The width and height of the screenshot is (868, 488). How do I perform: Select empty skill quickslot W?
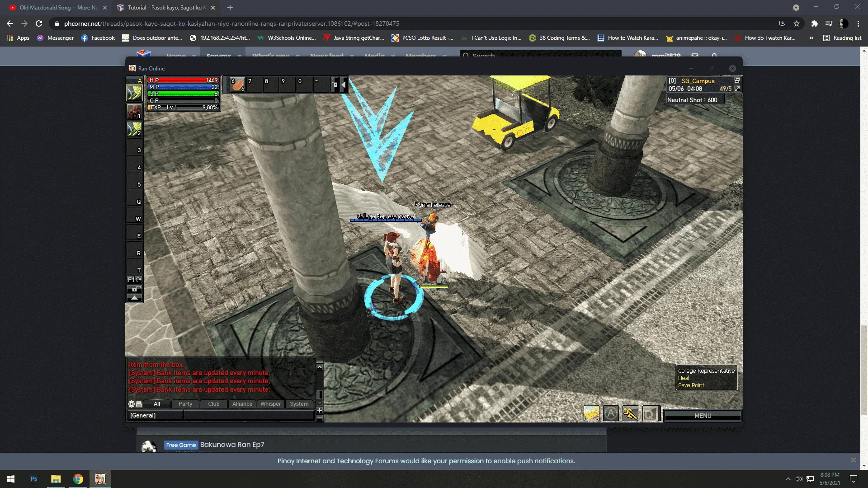[134, 215]
